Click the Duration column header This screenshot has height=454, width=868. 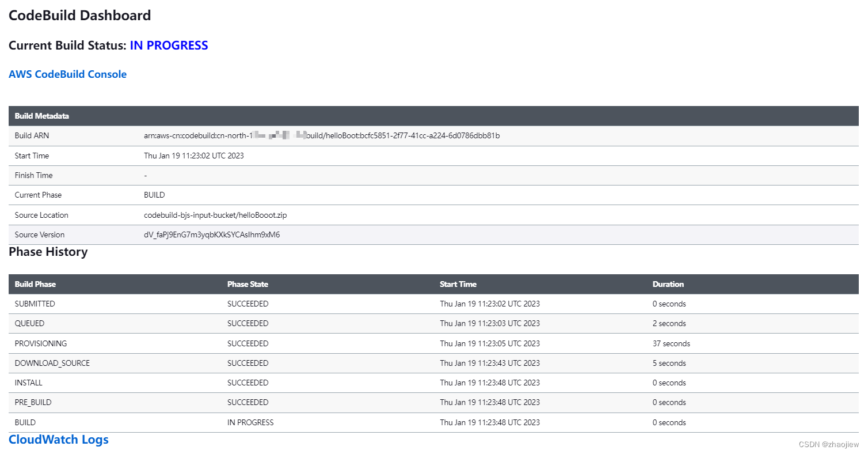click(668, 284)
